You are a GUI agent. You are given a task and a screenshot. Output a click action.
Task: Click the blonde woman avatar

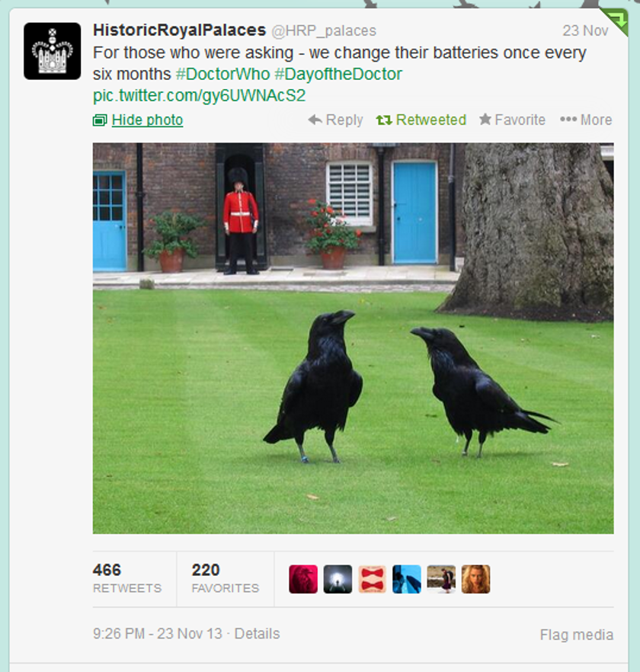coord(476,579)
